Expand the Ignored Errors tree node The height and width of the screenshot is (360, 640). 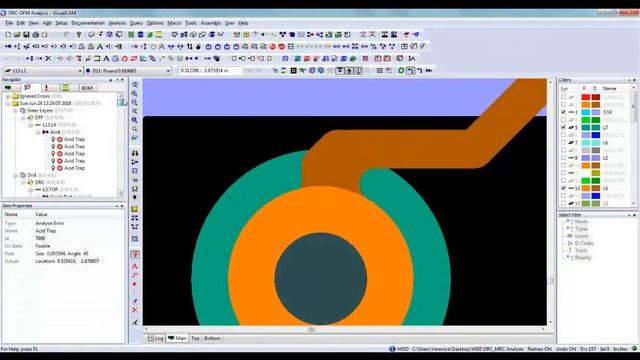click(8, 96)
